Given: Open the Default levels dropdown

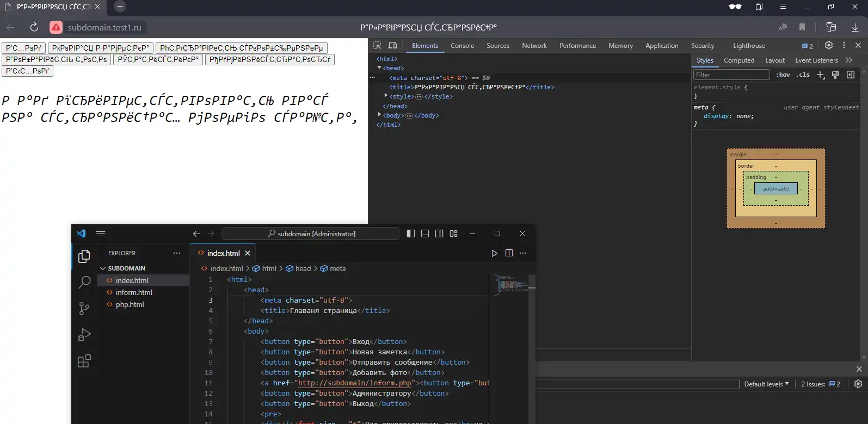Looking at the screenshot, I should coord(766,384).
